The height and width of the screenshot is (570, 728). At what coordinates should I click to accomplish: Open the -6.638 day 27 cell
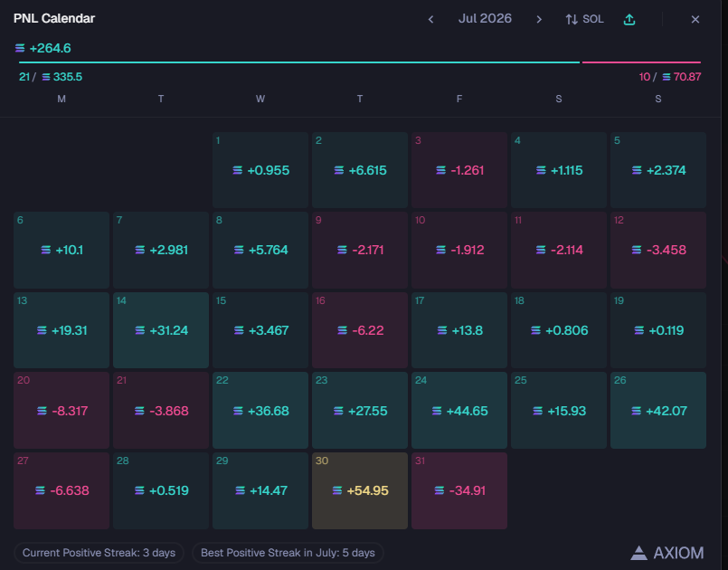[61, 490]
